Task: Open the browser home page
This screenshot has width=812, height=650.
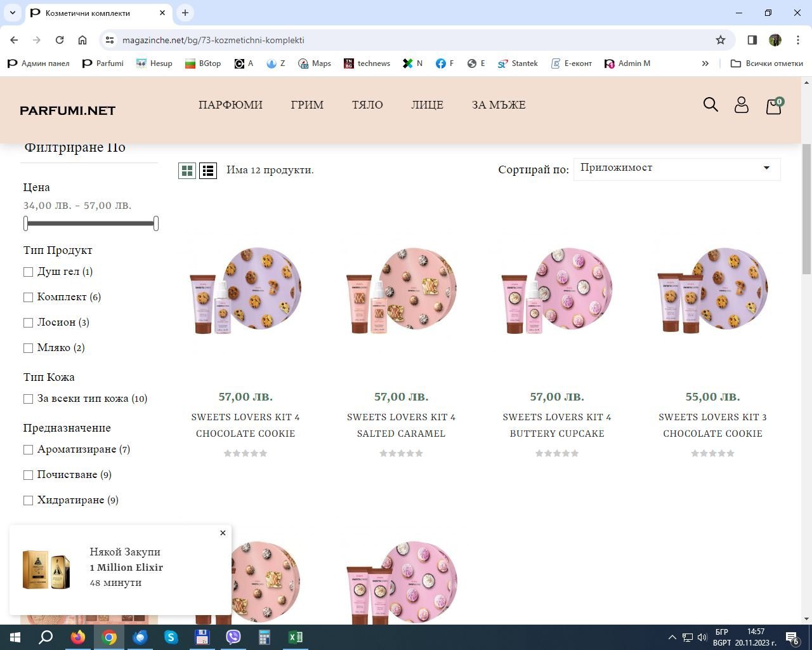Action: (x=82, y=40)
